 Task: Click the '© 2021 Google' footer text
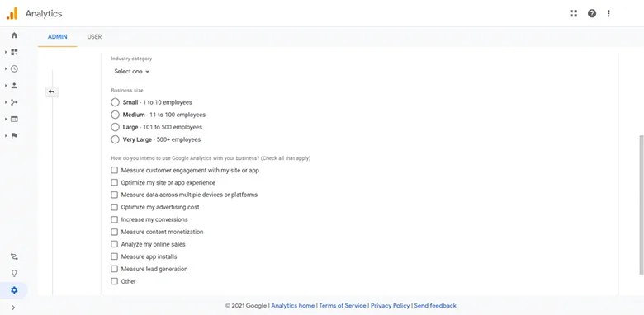click(x=246, y=306)
